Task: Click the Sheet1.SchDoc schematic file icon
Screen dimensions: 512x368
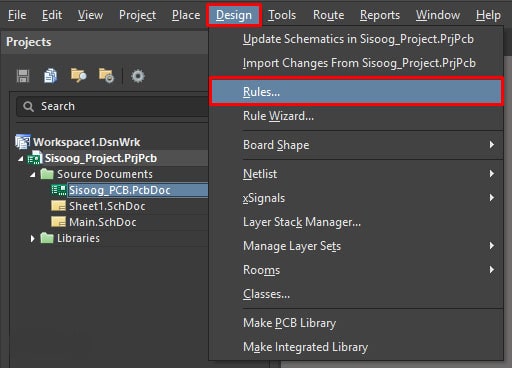Action: tap(58, 206)
